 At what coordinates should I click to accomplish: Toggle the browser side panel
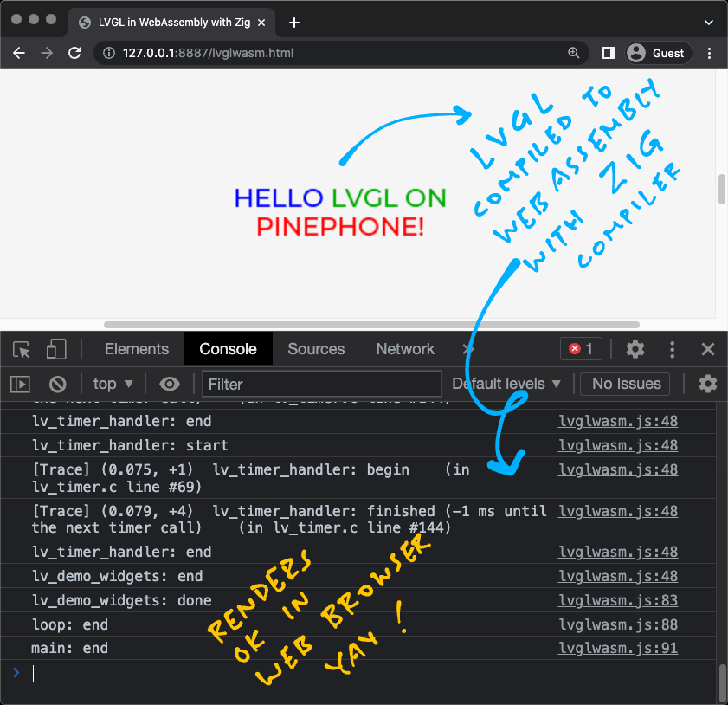tap(608, 53)
